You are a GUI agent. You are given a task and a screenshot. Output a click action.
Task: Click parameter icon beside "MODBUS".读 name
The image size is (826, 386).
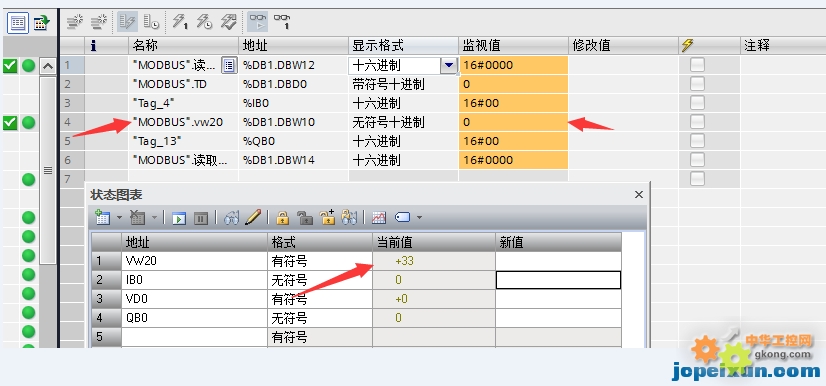click(x=229, y=65)
